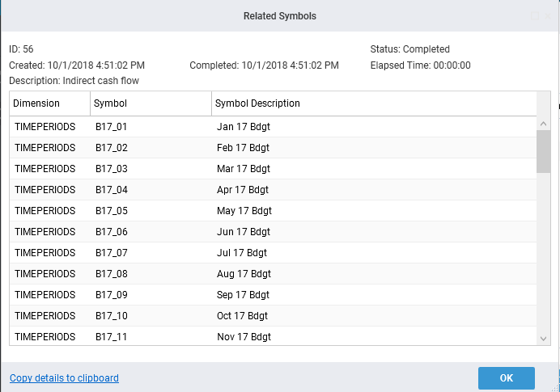Select the Jun 17 Bdgt row
Screen dimensions: 560x392
pos(243,232)
